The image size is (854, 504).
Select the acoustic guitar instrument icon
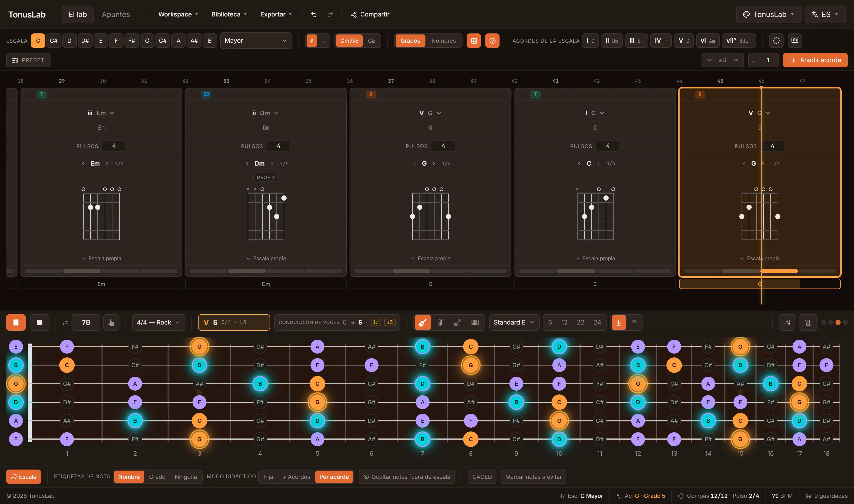click(x=423, y=322)
